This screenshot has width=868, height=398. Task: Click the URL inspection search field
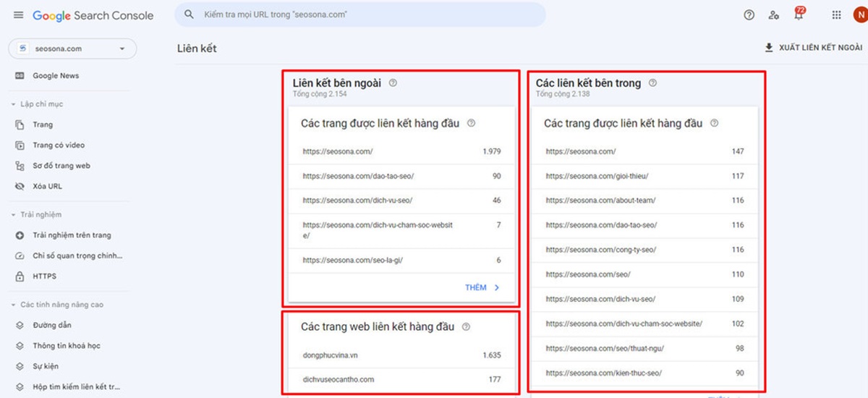pos(362,14)
